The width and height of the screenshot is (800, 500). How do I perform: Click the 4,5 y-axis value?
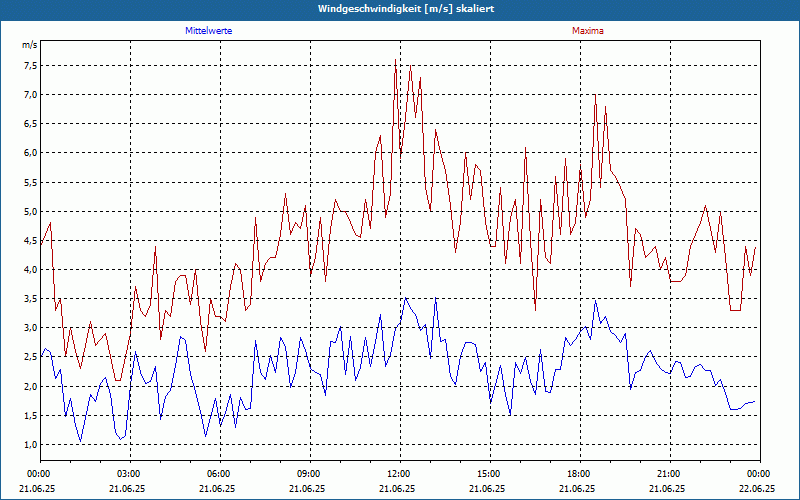(x=30, y=240)
